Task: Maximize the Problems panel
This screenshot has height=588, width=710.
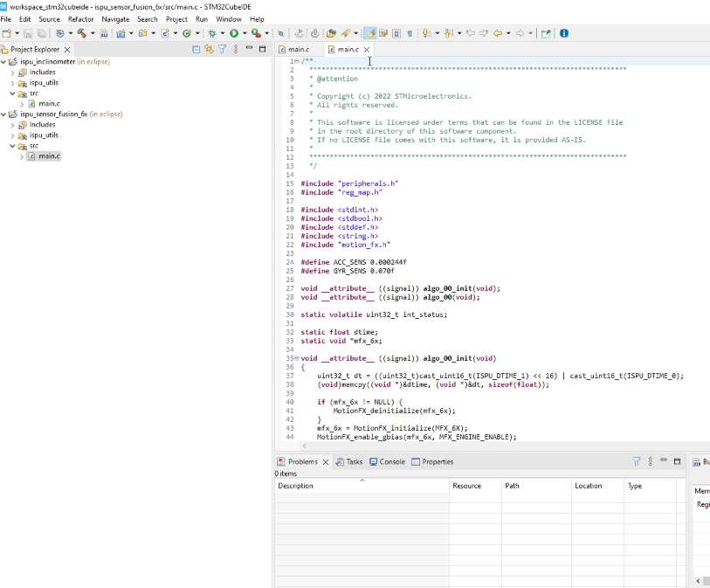Action: (678, 461)
